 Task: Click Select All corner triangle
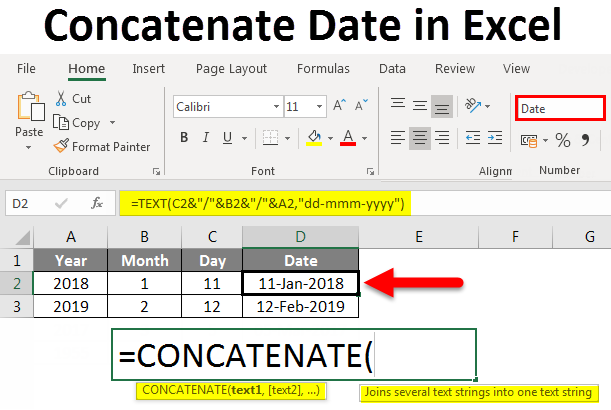[x=23, y=237]
